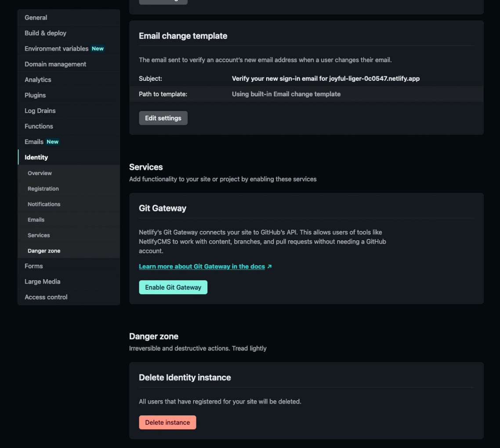Click the partially visible button at top
The height and width of the screenshot is (448, 500).
click(163, 2)
